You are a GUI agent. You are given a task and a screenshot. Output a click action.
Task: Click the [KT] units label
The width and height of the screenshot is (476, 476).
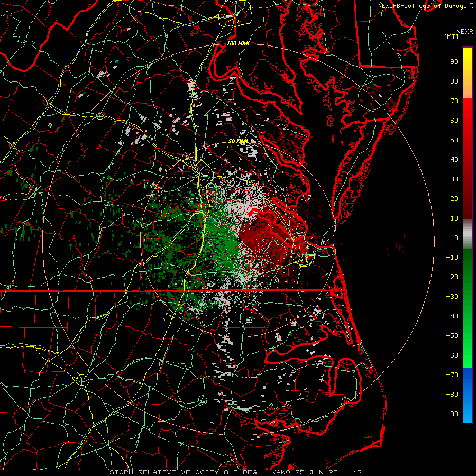tap(452, 36)
